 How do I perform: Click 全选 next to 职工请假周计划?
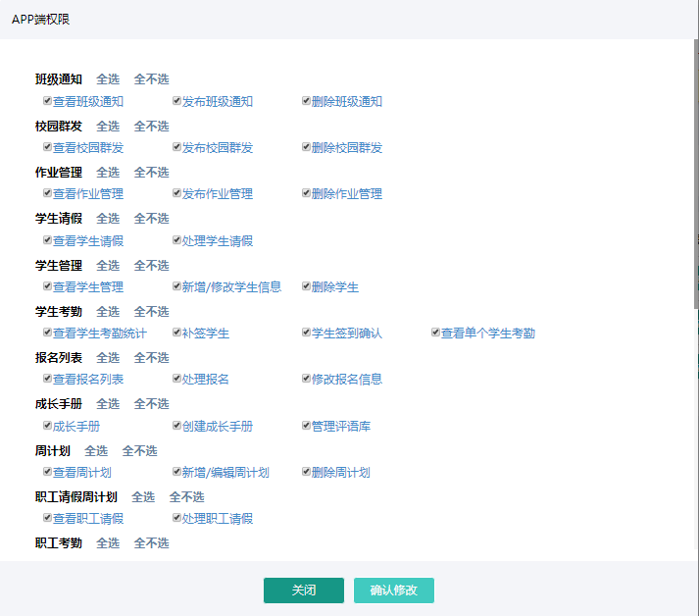[143, 497]
